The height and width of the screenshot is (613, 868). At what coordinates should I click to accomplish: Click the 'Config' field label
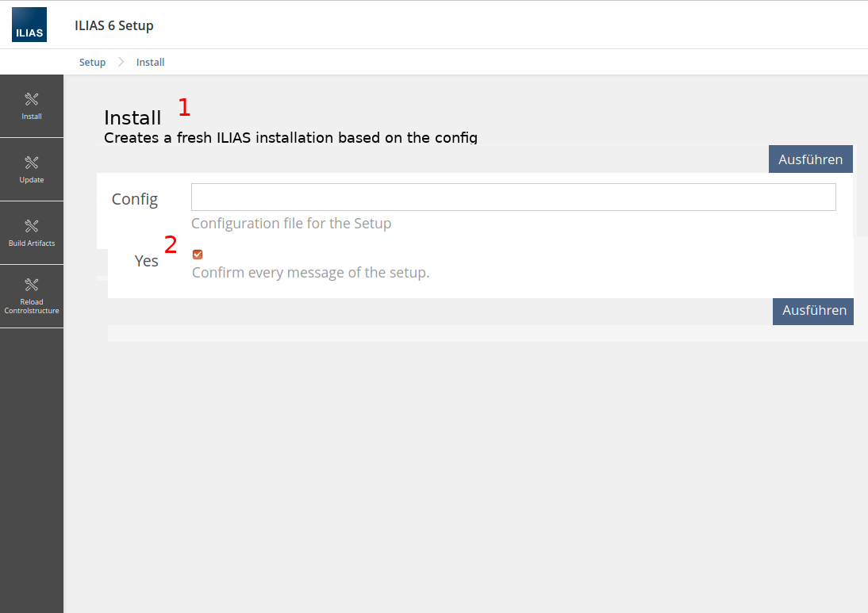pyautogui.click(x=135, y=199)
